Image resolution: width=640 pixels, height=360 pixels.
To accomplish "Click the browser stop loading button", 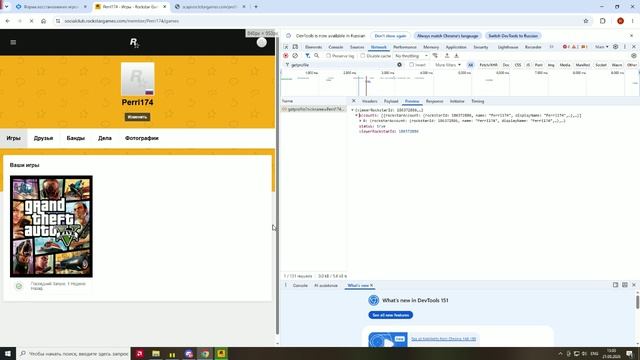I will tap(31, 21).
